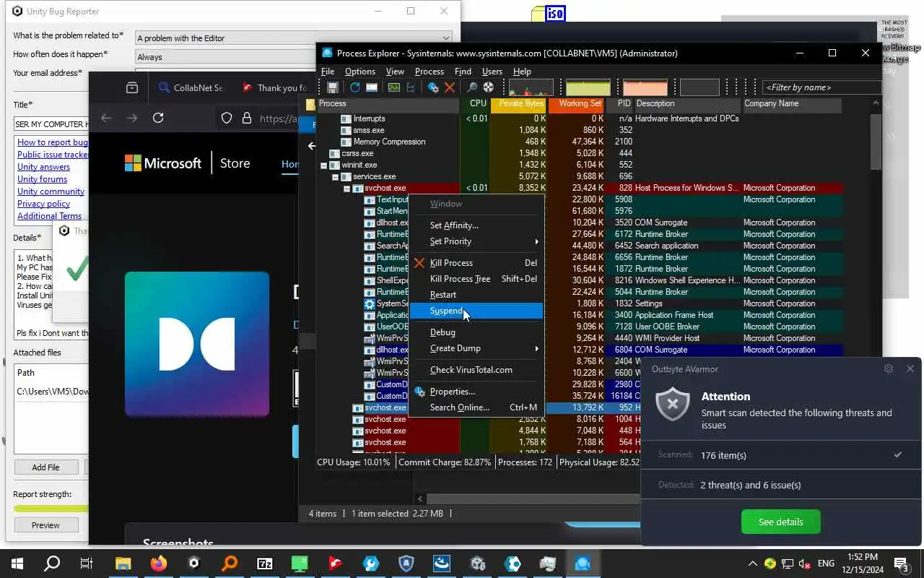The width and height of the screenshot is (924, 578).
Task: Click the CPU usage mini graph in toolbar
Action: pos(531,87)
